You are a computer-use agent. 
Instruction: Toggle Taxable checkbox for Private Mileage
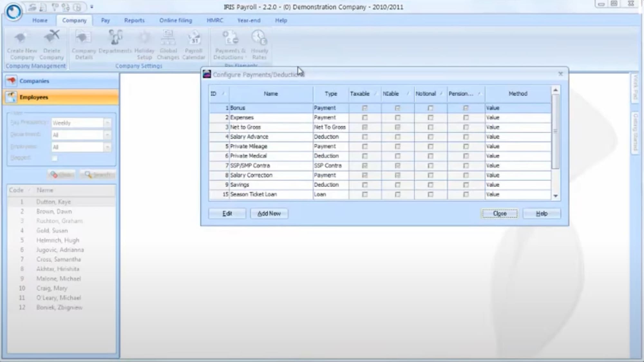(x=365, y=147)
